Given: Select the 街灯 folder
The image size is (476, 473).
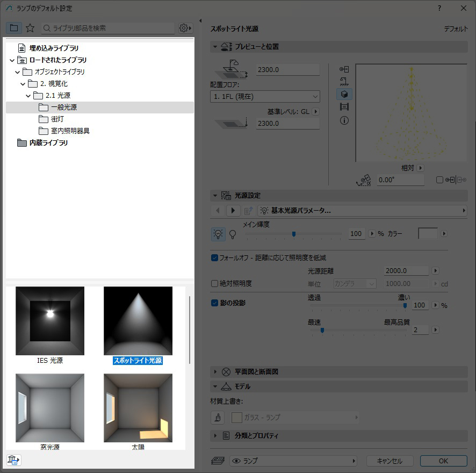Looking at the screenshot, I should coord(57,119).
